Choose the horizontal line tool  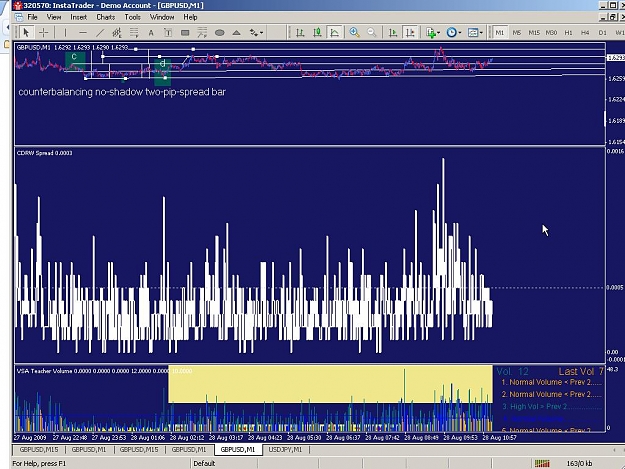coord(83,33)
